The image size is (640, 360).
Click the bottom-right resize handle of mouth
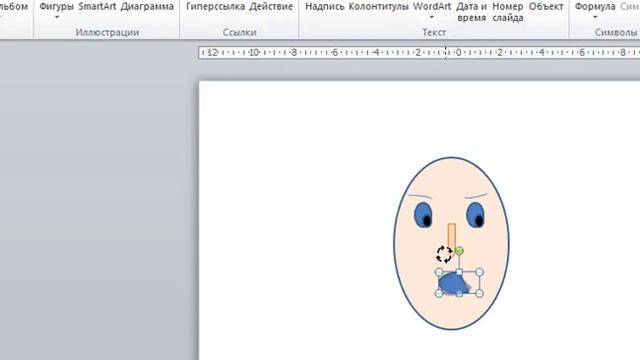coord(480,293)
